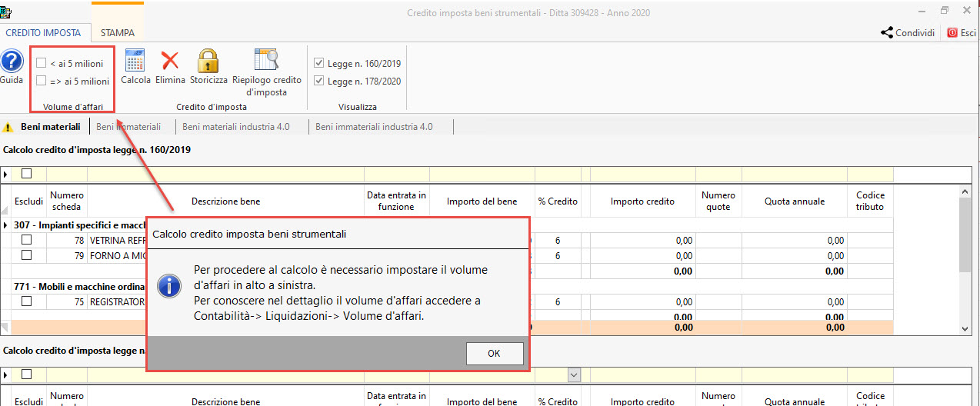Click the lower grid filter row indicator arrow

[6, 374]
